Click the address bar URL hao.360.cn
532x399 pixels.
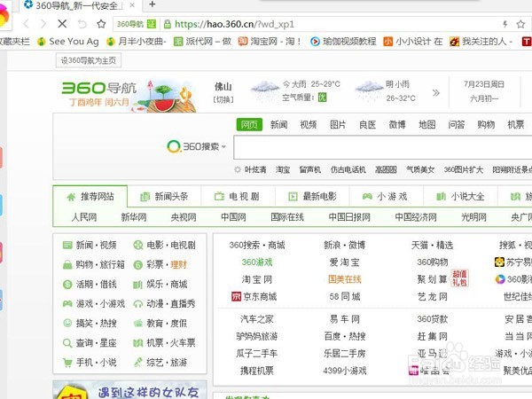(234, 24)
